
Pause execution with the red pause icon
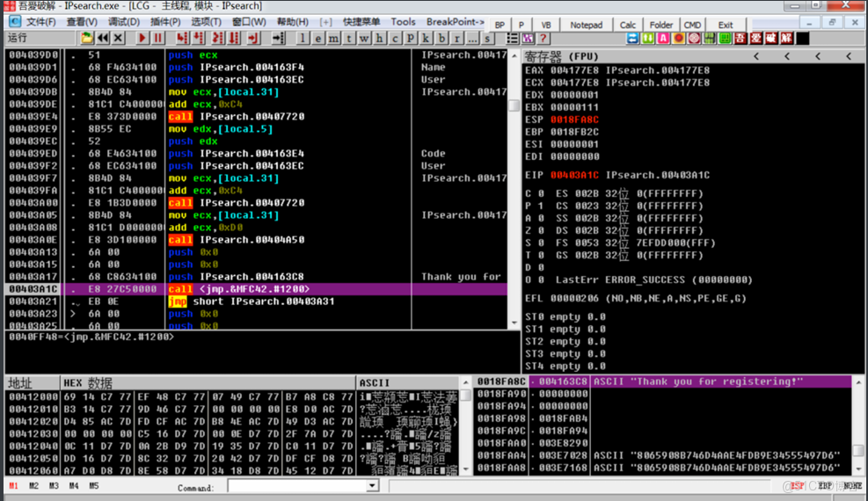pyautogui.click(x=157, y=38)
